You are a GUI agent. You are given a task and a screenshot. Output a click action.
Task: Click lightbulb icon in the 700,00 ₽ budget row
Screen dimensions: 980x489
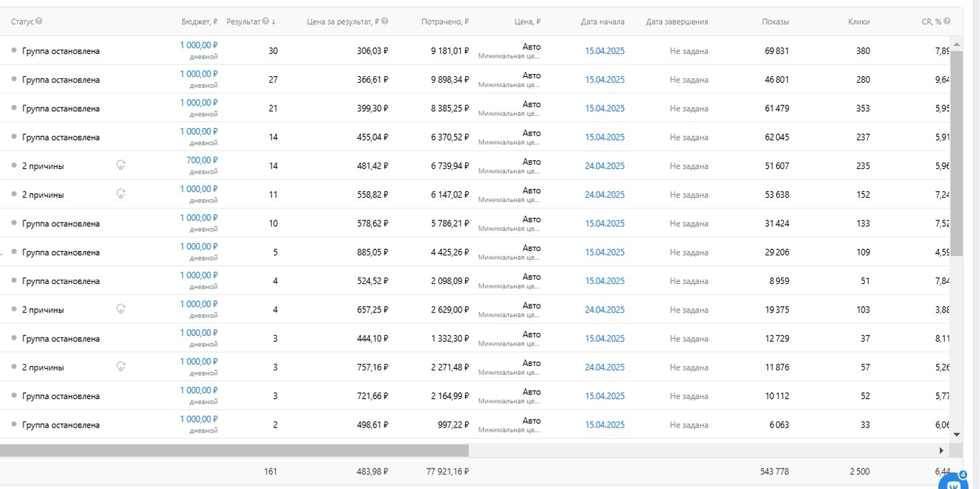[121, 165]
